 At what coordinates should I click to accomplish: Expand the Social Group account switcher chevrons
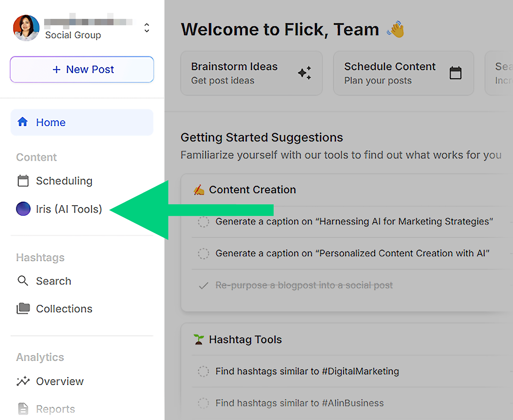(x=147, y=28)
